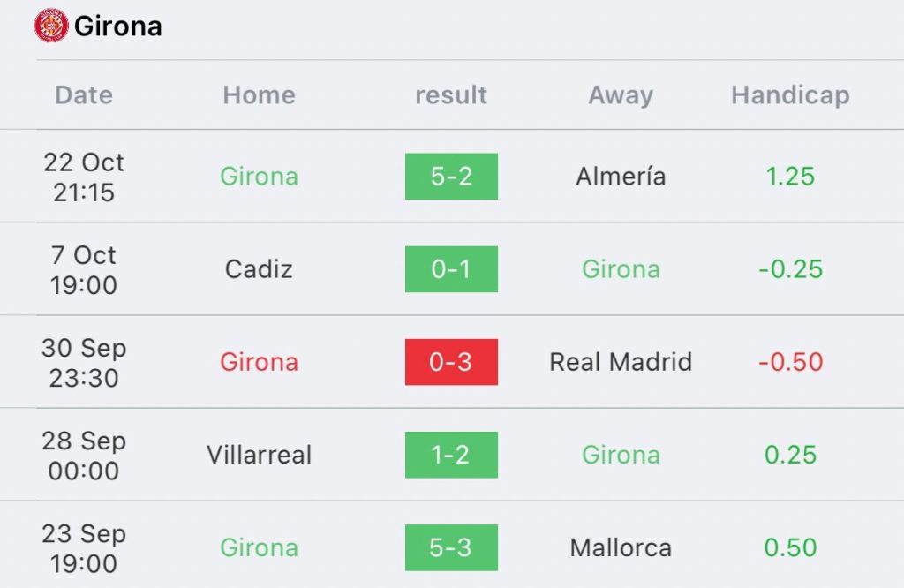This screenshot has width=904, height=588.
Task: Select the Home column header
Action: point(259,95)
